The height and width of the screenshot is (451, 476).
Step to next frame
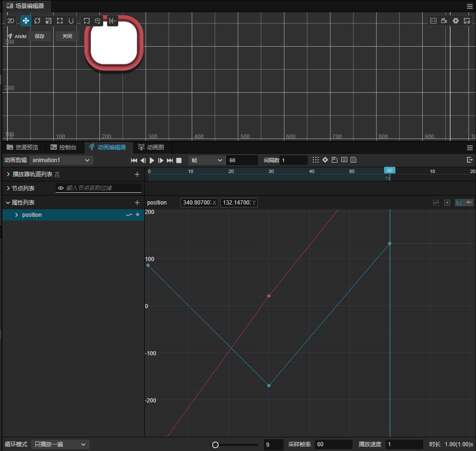click(x=161, y=160)
